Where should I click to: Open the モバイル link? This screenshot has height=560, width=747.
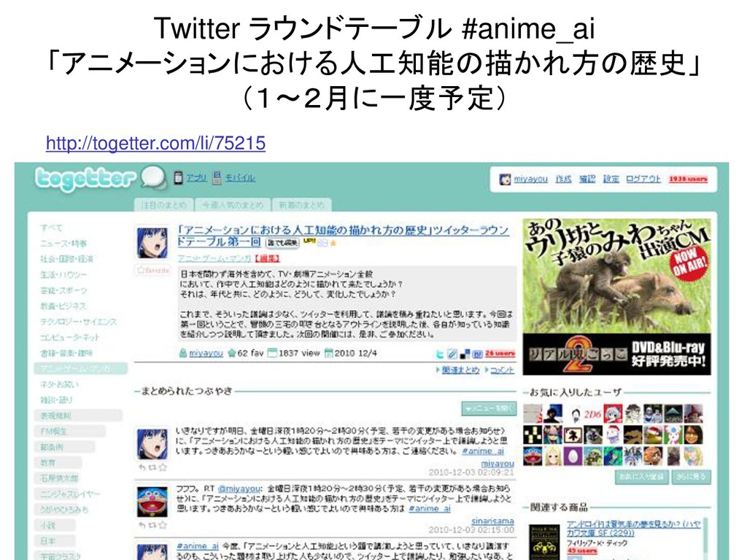click(239, 178)
